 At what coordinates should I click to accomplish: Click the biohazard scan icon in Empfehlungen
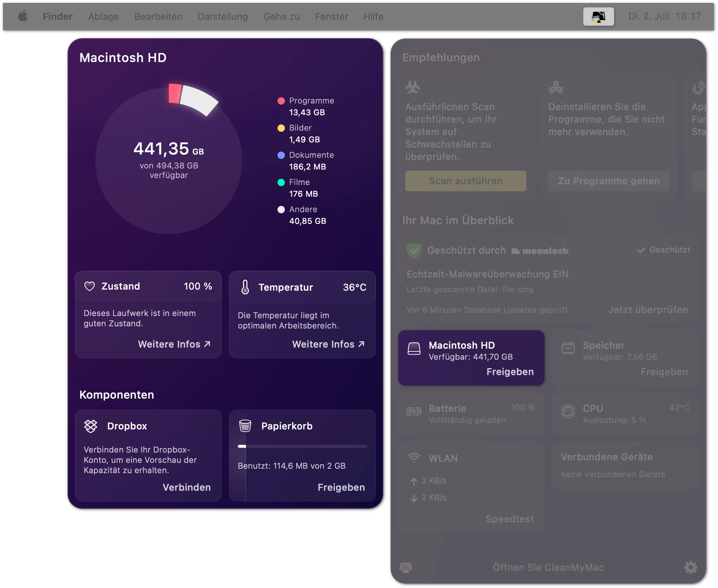coord(413,87)
